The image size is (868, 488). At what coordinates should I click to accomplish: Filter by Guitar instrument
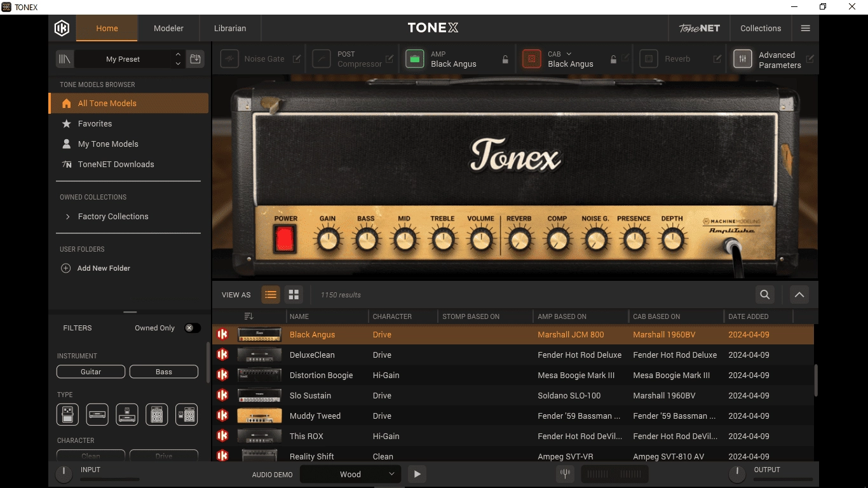point(91,372)
